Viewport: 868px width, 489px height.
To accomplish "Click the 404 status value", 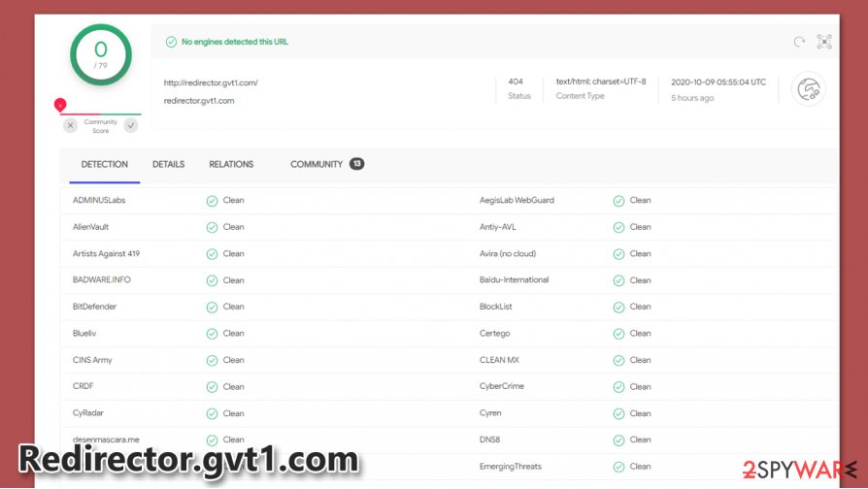I will pyautogui.click(x=516, y=81).
